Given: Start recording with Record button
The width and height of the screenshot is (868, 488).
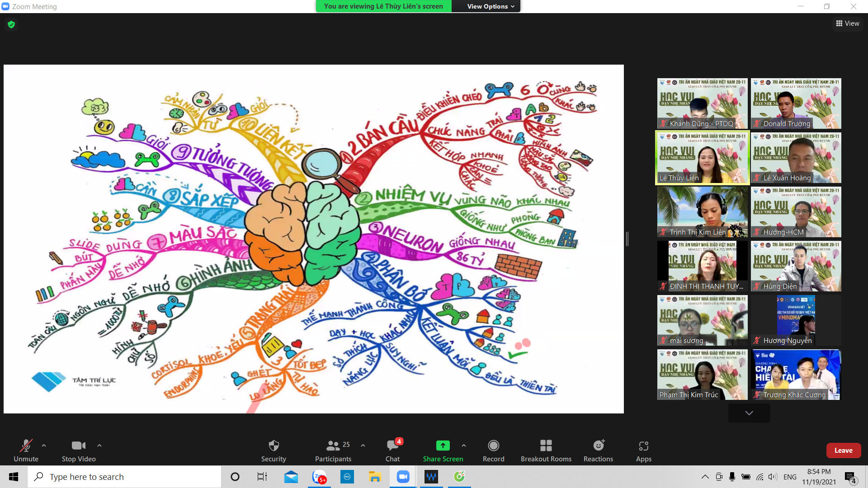Looking at the screenshot, I should [493, 450].
